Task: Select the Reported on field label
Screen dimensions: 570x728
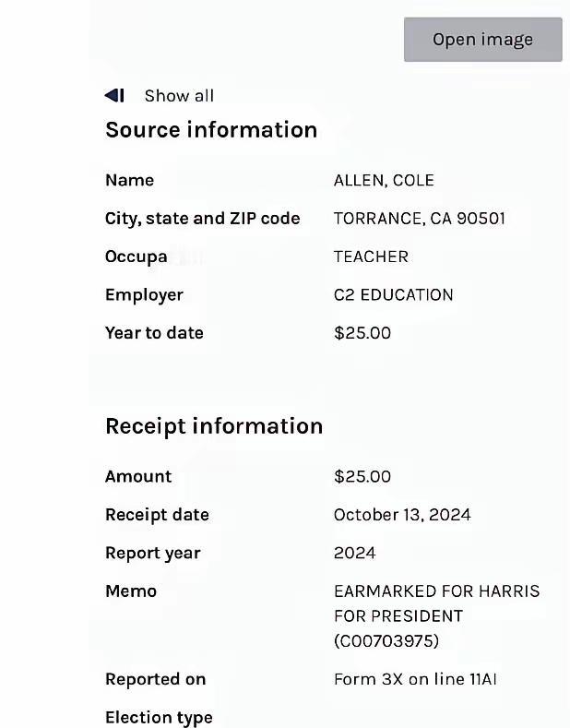Action: coord(155,680)
